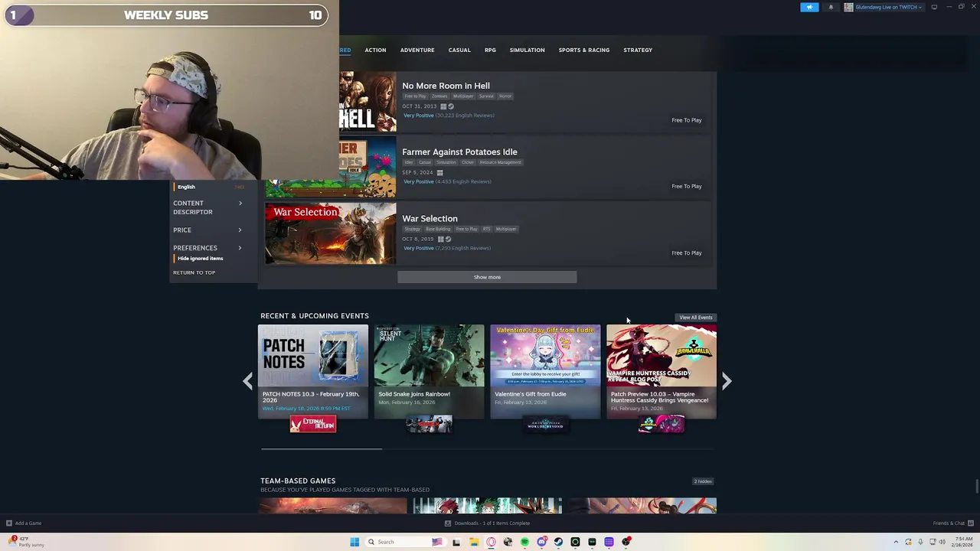Click No More Room in Hell capsule image
The width and height of the screenshot is (980, 551).
point(367,101)
